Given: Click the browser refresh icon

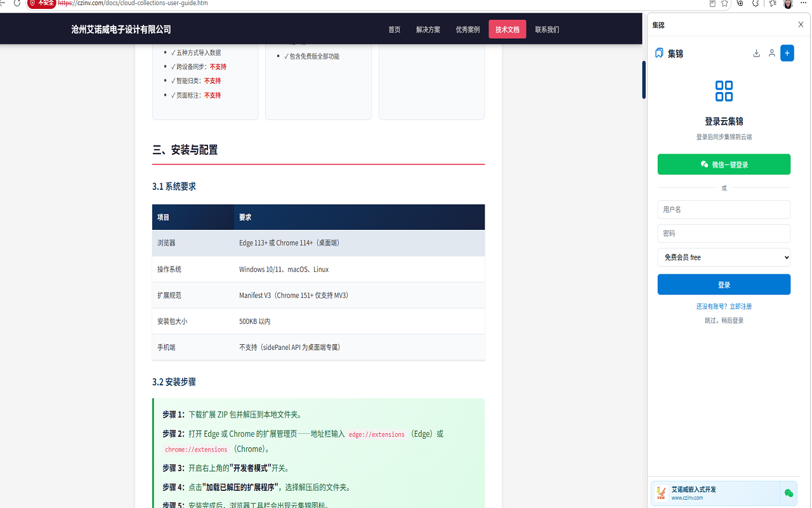Looking at the screenshot, I should coord(17,3).
